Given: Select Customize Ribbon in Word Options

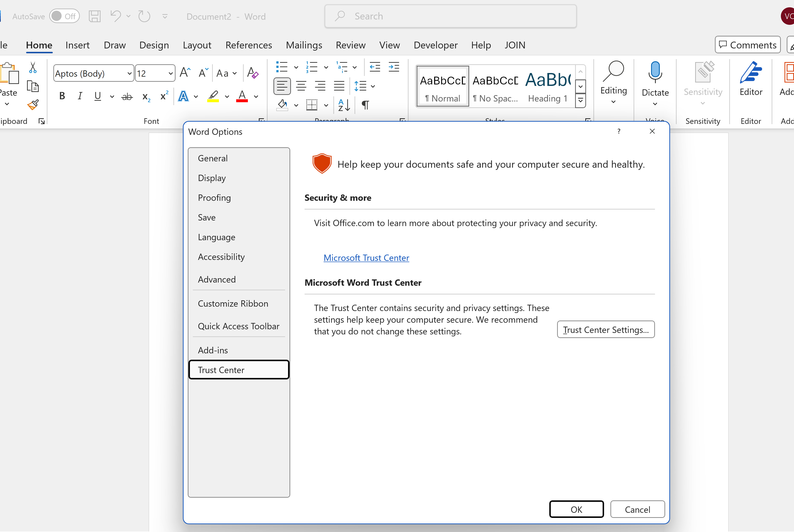Looking at the screenshot, I should pos(239,304).
